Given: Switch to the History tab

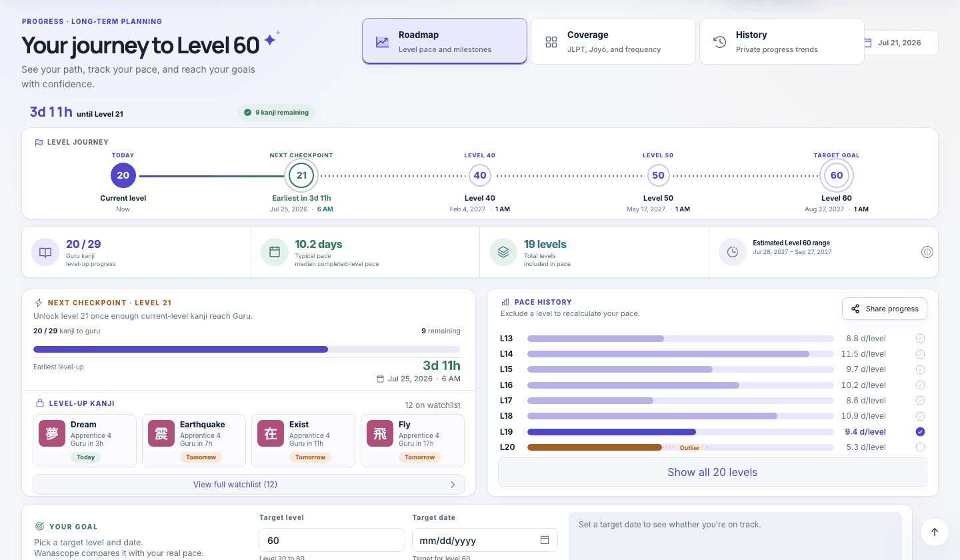Looking at the screenshot, I should 782,41.
